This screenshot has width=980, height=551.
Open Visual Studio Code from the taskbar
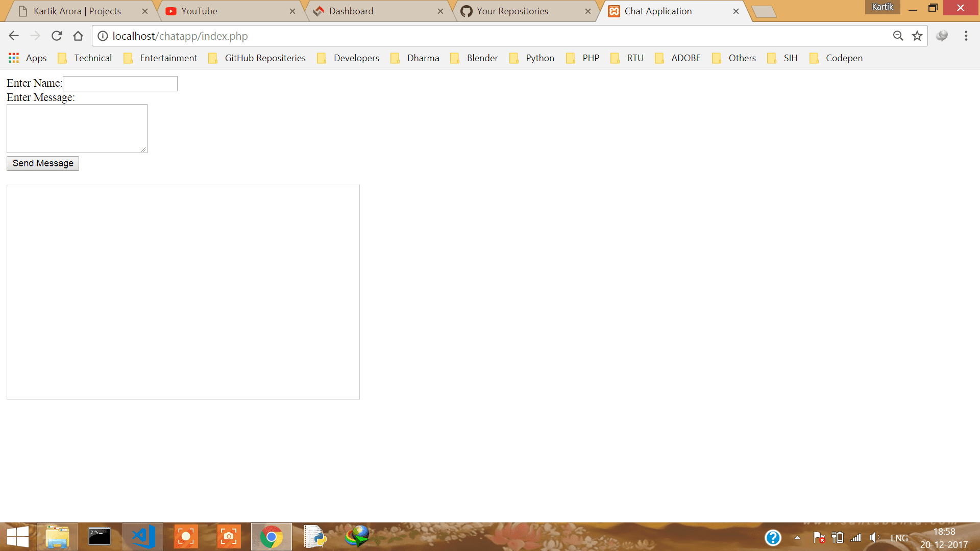(x=143, y=537)
